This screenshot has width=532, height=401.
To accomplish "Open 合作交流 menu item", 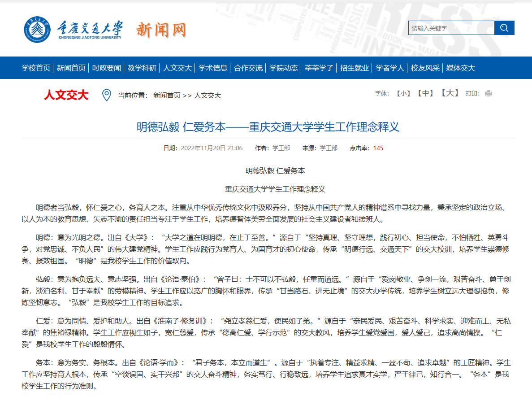I will tap(248, 68).
